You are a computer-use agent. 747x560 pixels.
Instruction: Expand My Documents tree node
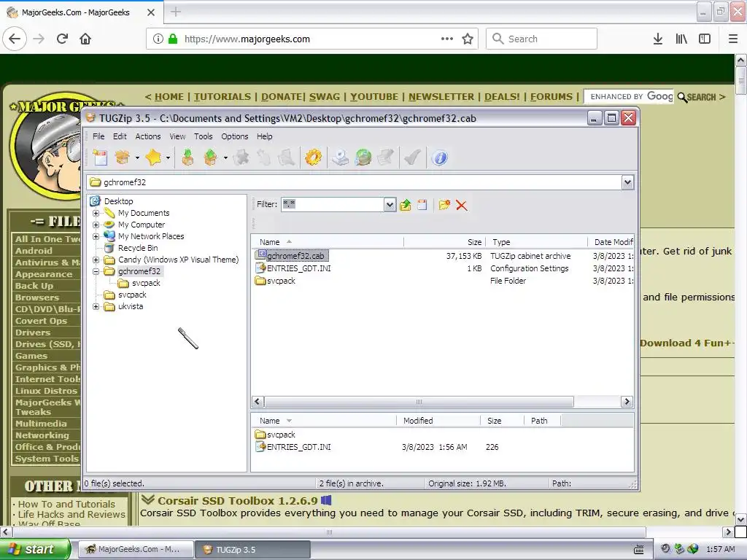tap(96, 213)
